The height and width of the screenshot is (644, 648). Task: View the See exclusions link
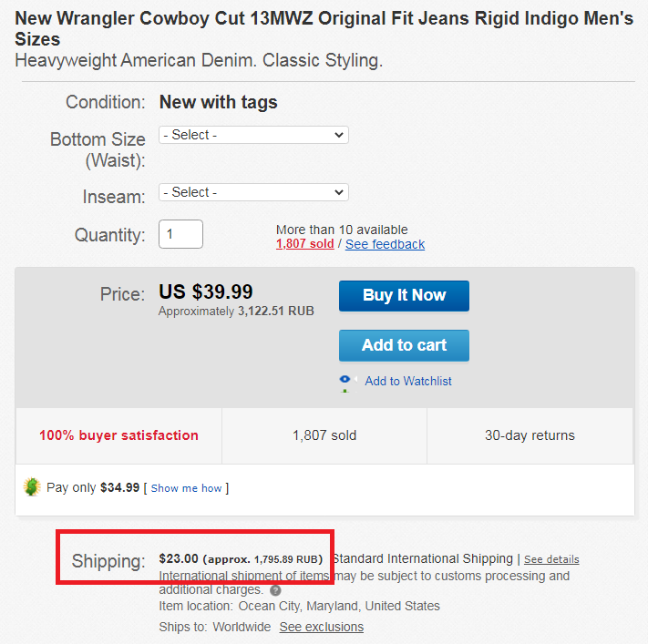click(321, 627)
